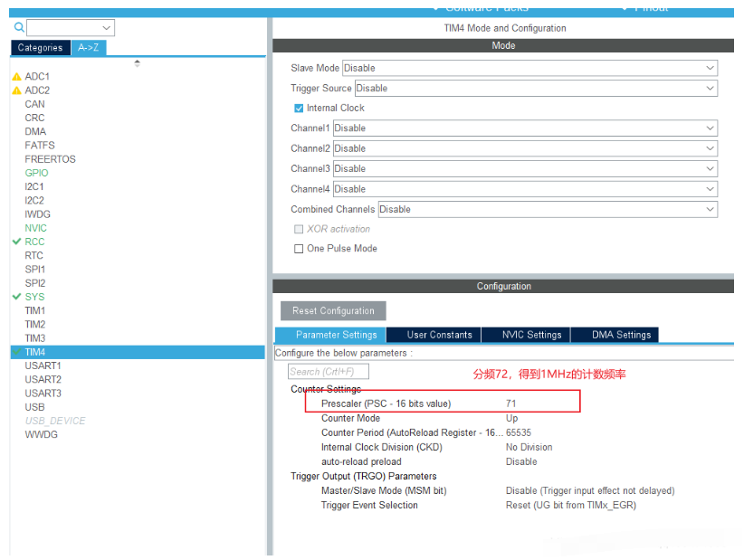Select DMA in the peripheral list
This screenshot has height=560, width=744.
[x=35, y=132]
